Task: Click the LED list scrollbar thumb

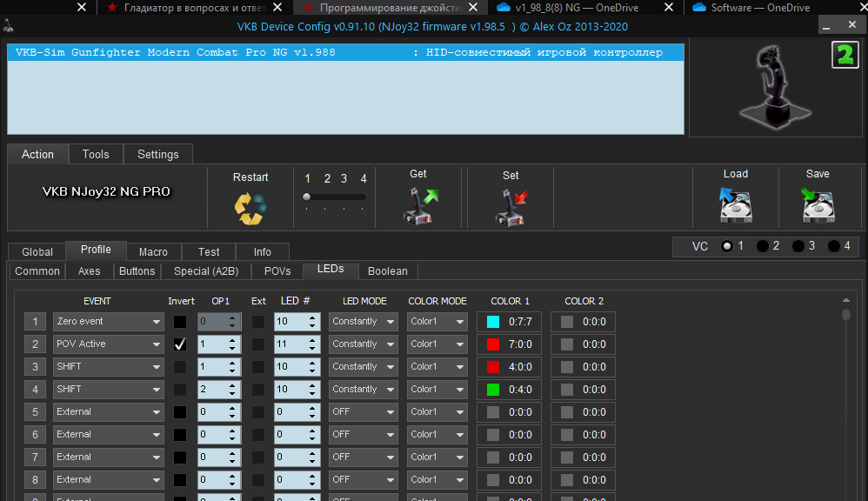Action: click(x=846, y=315)
